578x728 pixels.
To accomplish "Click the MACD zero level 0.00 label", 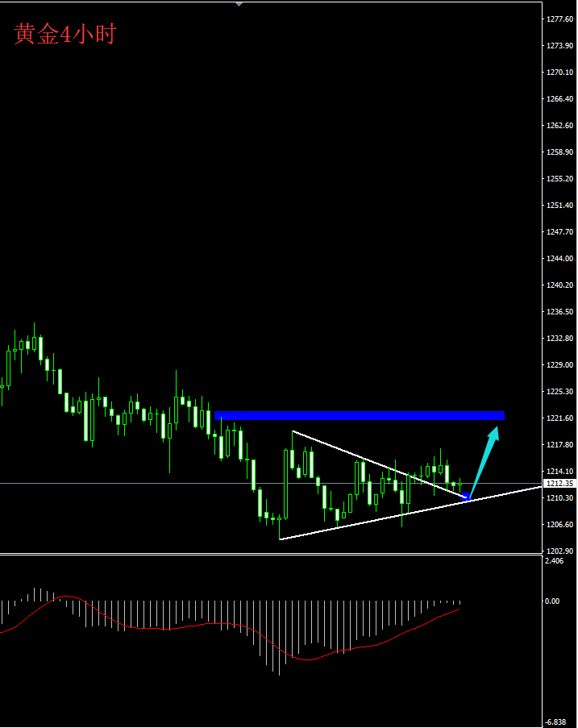I will pyautogui.click(x=552, y=601).
